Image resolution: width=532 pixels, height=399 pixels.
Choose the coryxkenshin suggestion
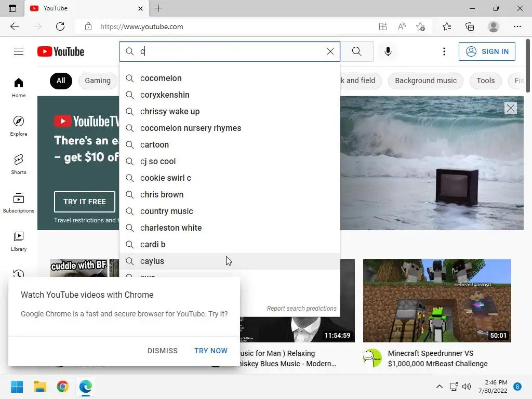229,95
